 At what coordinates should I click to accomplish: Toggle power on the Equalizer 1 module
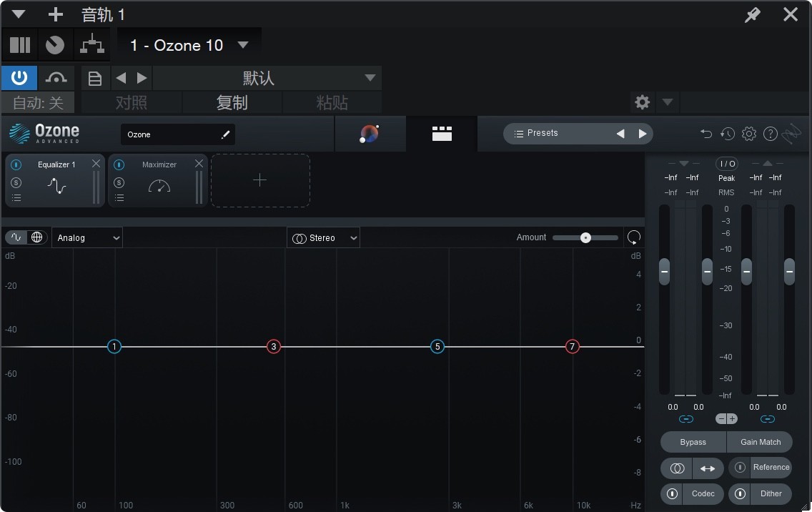[16, 164]
